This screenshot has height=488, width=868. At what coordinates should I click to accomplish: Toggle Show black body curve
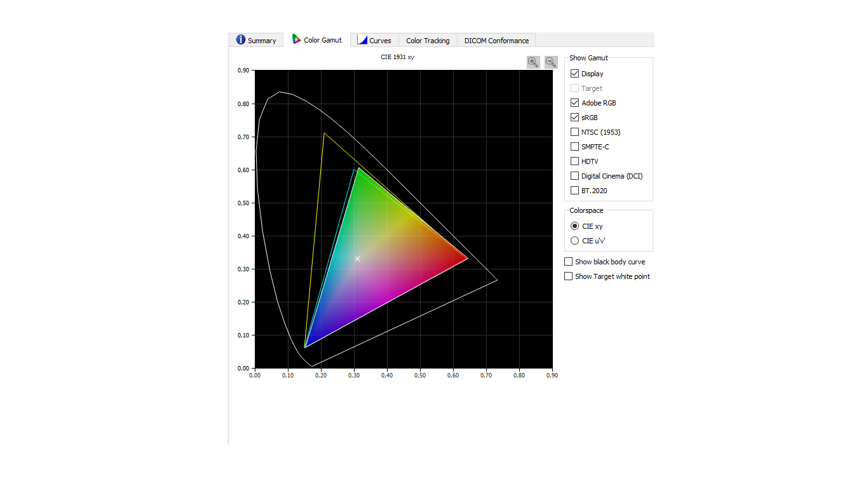point(569,262)
